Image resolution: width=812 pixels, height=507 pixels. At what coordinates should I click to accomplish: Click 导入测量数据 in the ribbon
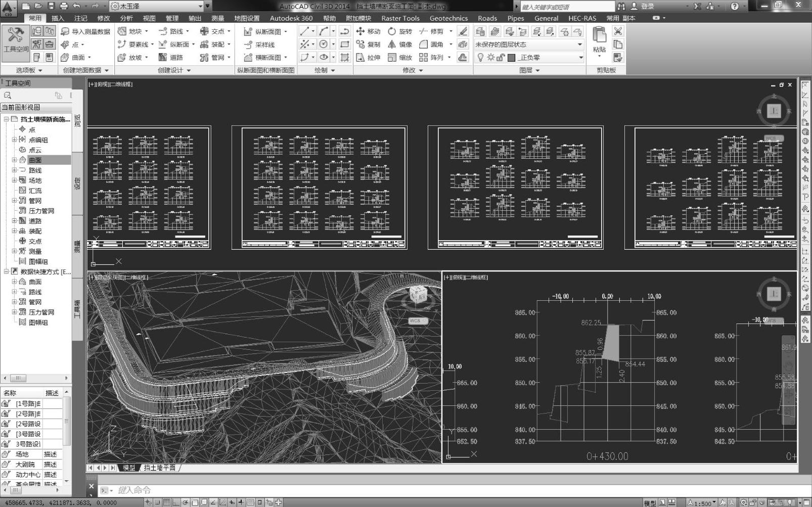coord(85,31)
